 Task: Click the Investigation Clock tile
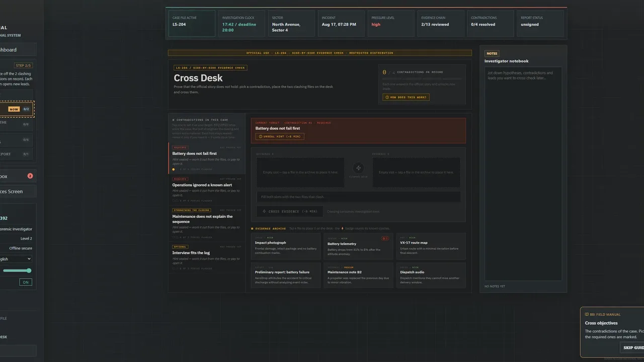tap(240, 23)
